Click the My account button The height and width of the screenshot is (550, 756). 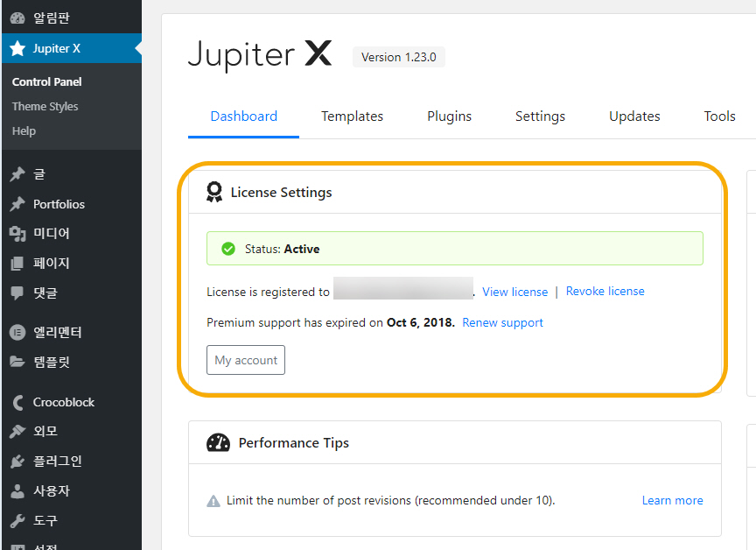click(246, 360)
